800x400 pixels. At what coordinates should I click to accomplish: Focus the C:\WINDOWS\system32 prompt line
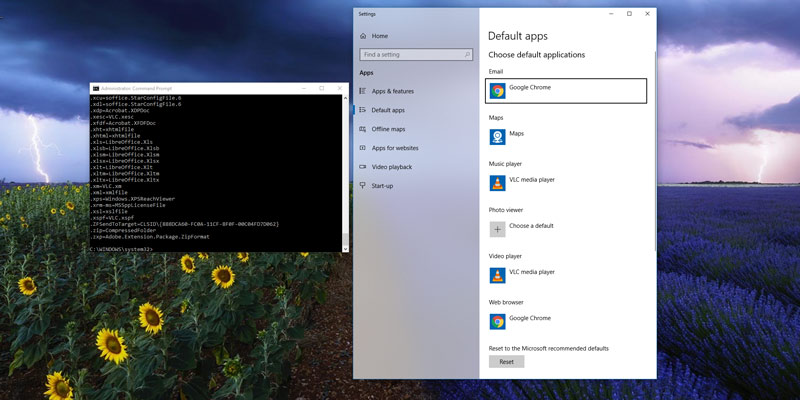click(x=120, y=249)
